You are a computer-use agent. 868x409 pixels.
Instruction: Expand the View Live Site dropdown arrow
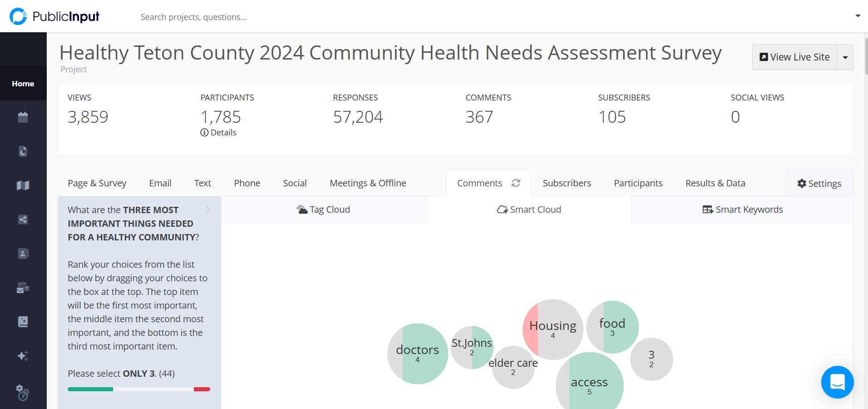point(845,57)
